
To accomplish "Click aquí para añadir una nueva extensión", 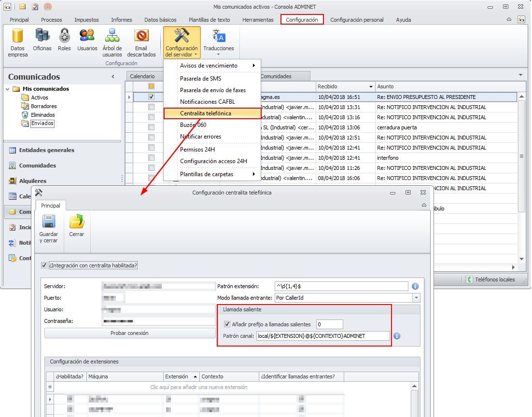I will [199, 387].
